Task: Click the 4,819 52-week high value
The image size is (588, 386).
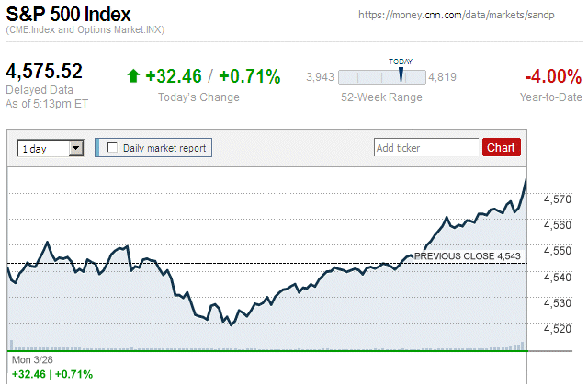Action: click(443, 77)
